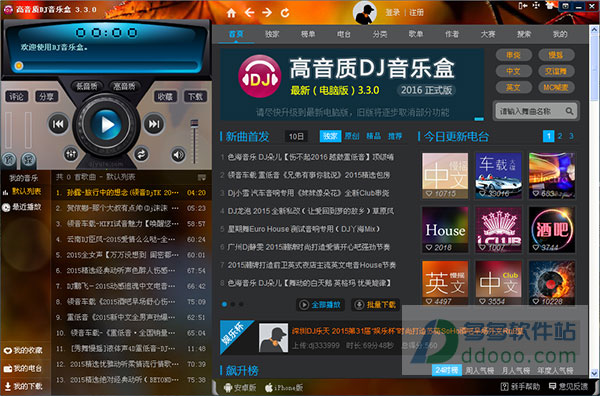600x396 pixels.
Task: Switch to the 电台 tab
Action: pos(344,34)
